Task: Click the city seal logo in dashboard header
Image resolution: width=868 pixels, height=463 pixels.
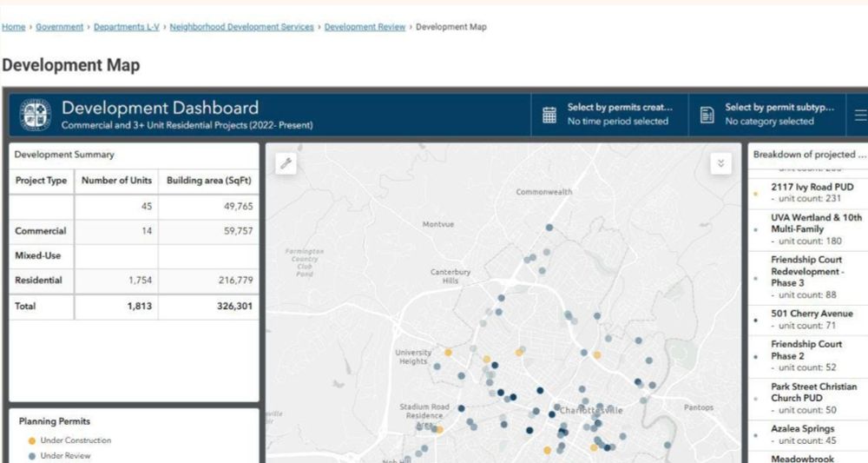Action: click(x=36, y=116)
